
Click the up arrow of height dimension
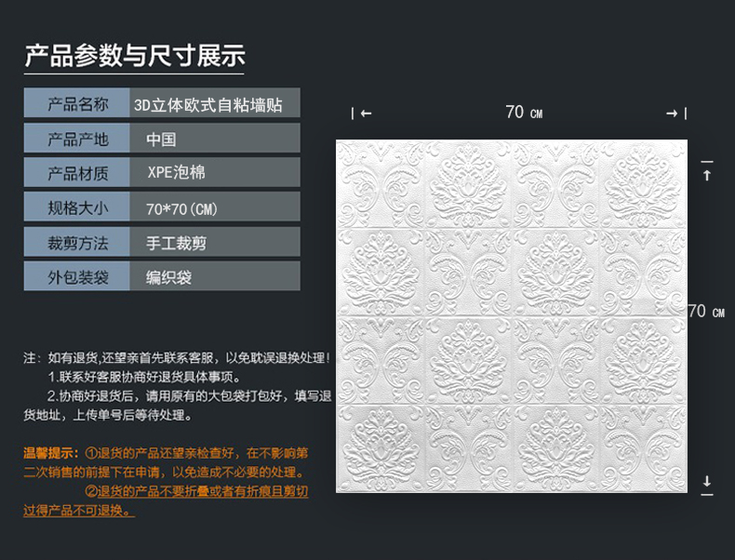(707, 175)
